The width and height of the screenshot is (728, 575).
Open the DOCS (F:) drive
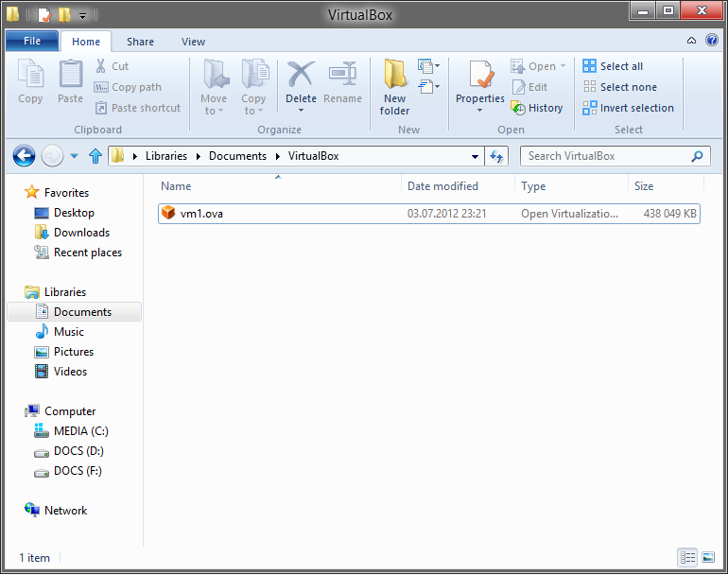(x=68, y=471)
